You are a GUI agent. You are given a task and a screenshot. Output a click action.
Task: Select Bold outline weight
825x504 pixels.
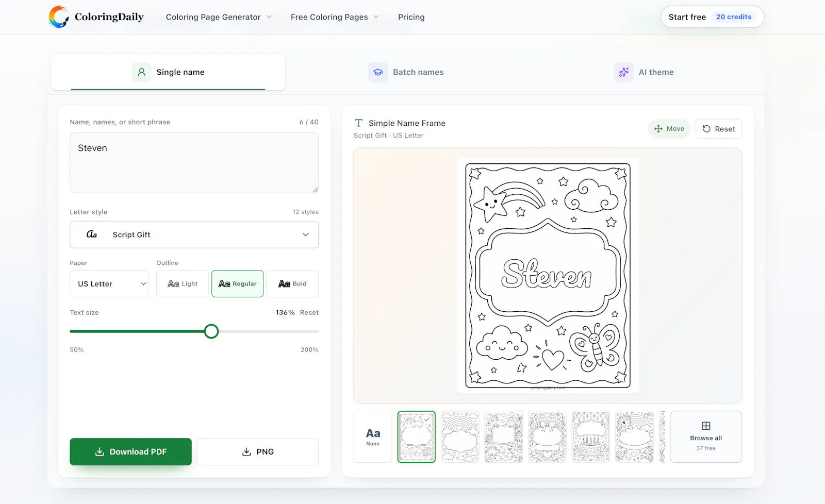[292, 284]
